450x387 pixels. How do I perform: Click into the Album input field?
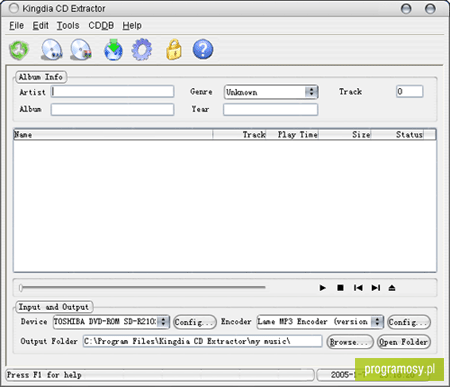tap(112, 109)
